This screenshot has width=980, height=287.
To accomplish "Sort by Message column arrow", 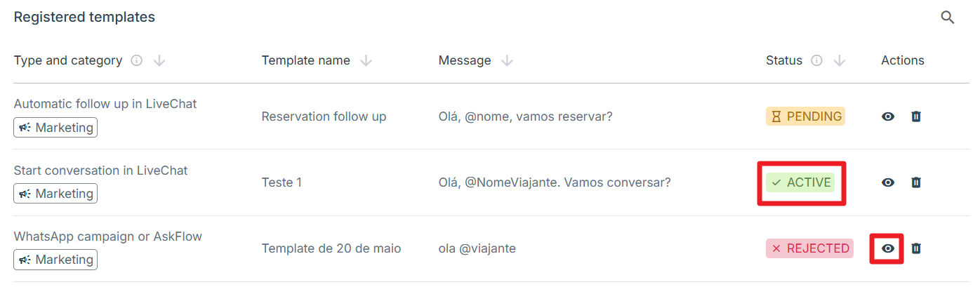I will pos(507,61).
